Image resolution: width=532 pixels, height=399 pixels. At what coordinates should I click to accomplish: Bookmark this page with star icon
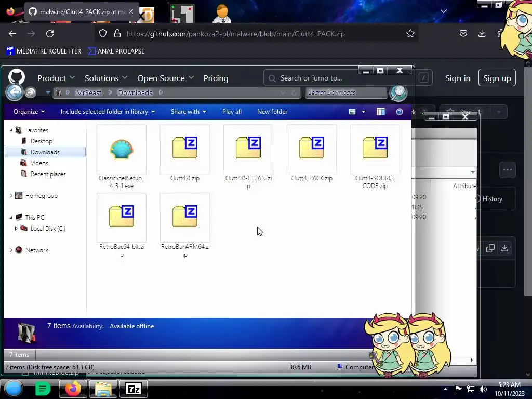(410, 33)
